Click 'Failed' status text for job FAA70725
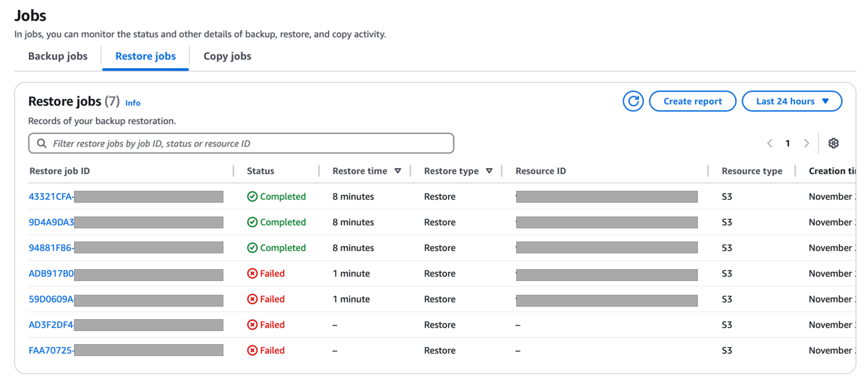868x383 pixels. [272, 350]
